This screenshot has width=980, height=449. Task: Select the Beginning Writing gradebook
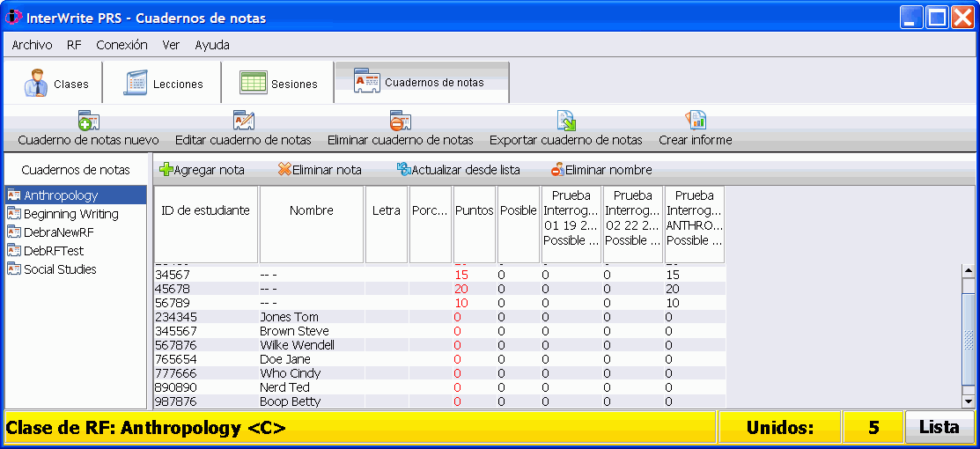pos(75,214)
